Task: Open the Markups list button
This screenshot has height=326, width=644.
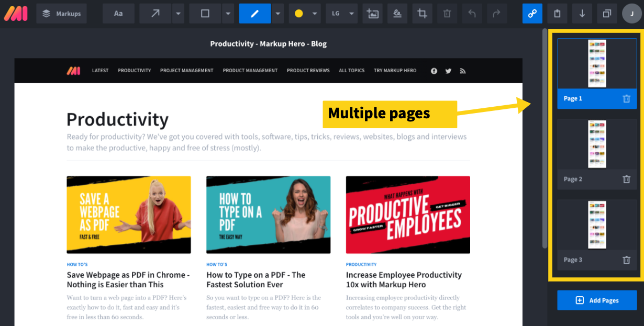Action: 61,14
